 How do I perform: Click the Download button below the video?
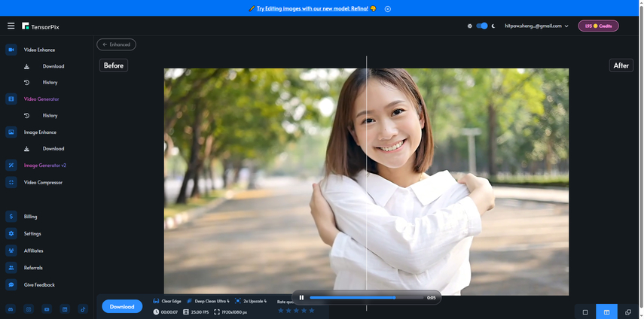(x=122, y=306)
